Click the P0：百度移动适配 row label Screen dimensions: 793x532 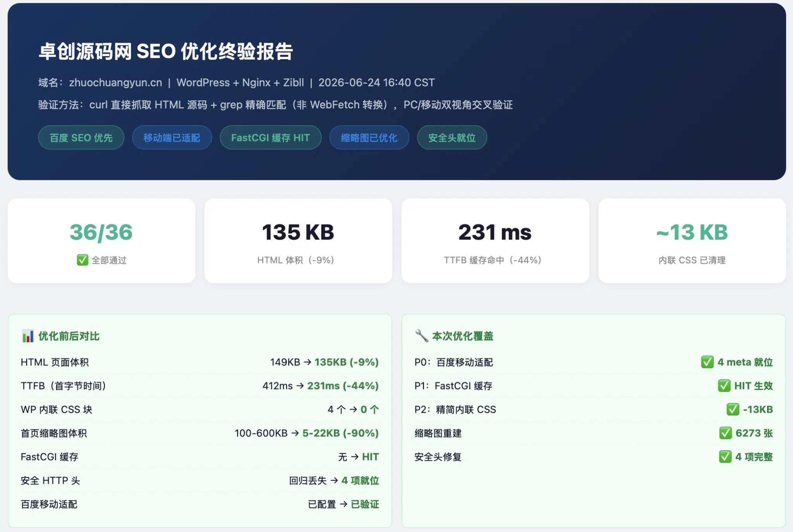(454, 362)
